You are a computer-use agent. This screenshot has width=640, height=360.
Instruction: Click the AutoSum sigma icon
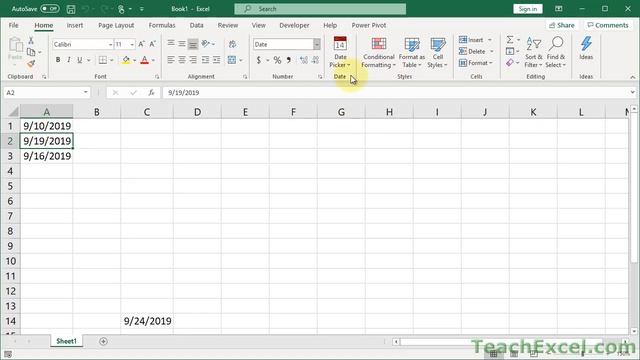[510, 40]
